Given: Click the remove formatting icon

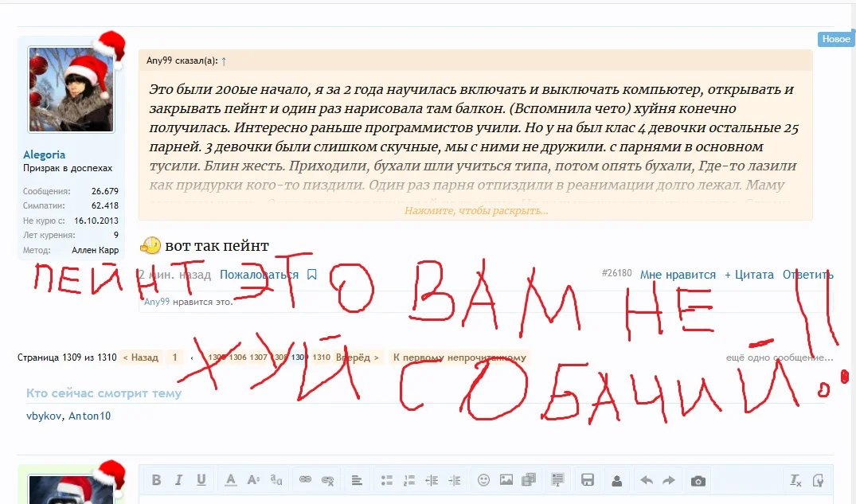Looking at the screenshot, I should [795, 480].
